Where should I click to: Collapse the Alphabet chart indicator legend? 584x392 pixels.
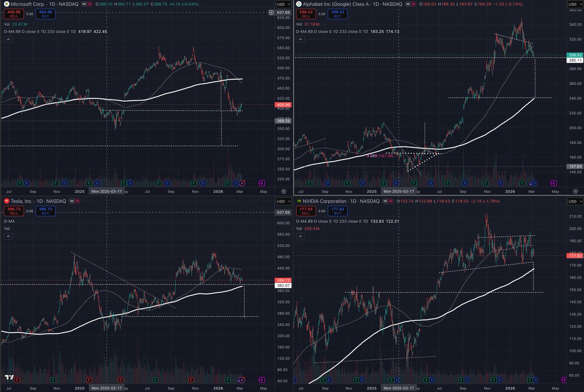pyautogui.click(x=300, y=40)
